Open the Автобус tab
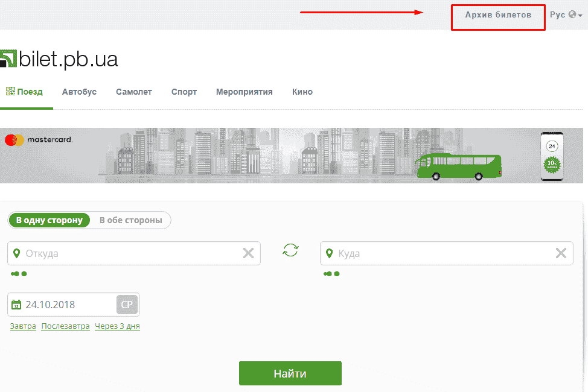 [x=79, y=92]
